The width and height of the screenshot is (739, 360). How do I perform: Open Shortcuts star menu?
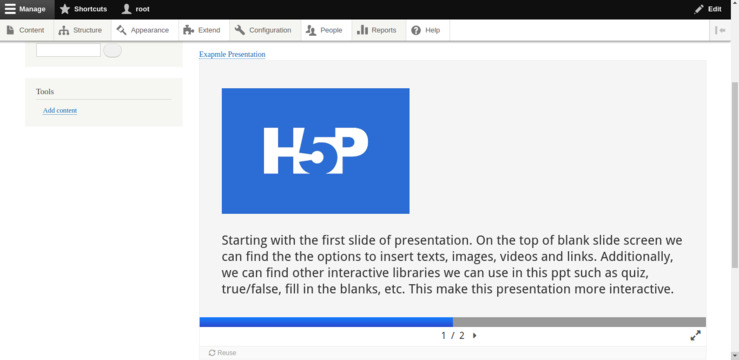click(83, 9)
